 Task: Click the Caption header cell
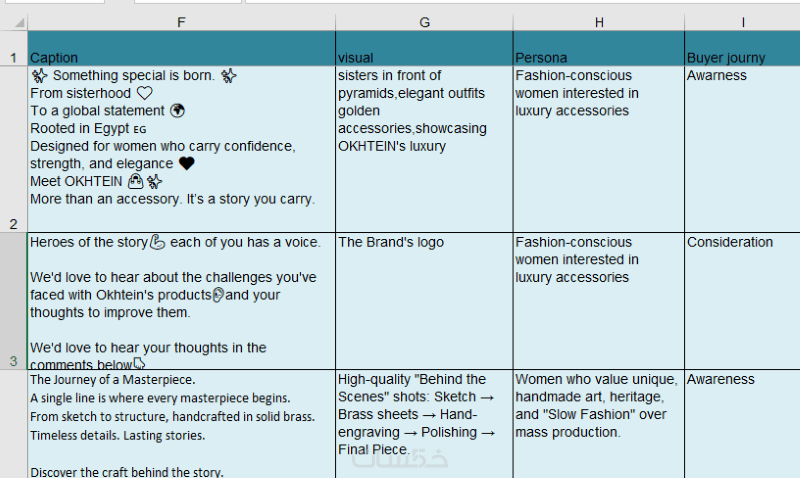point(181,57)
